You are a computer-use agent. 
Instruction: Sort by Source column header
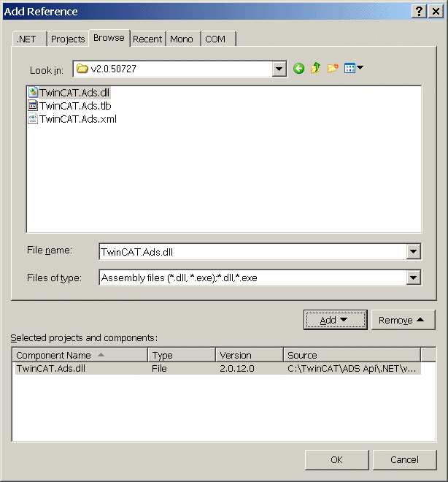click(352, 355)
